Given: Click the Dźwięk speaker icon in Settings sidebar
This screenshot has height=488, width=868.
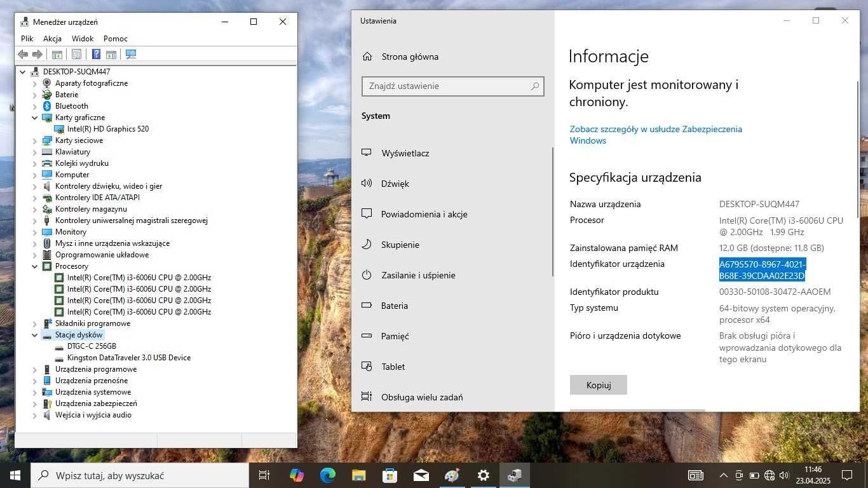Looking at the screenshot, I should 367,184.
